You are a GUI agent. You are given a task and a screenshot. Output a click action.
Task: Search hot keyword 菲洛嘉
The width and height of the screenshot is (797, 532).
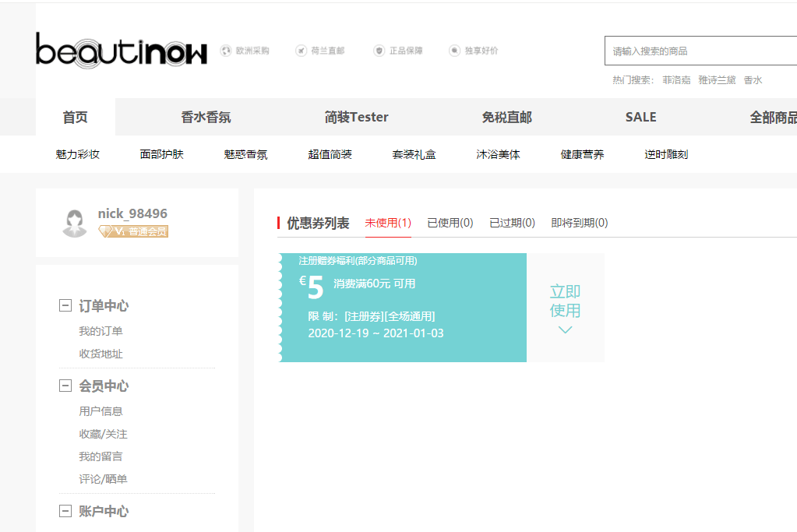(676, 80)
